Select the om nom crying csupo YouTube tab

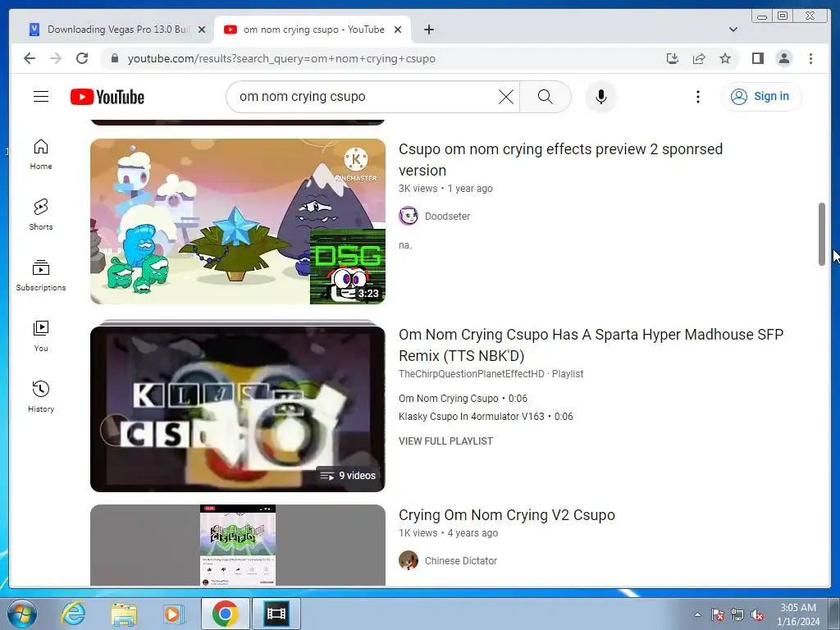(x=313, y=30)
